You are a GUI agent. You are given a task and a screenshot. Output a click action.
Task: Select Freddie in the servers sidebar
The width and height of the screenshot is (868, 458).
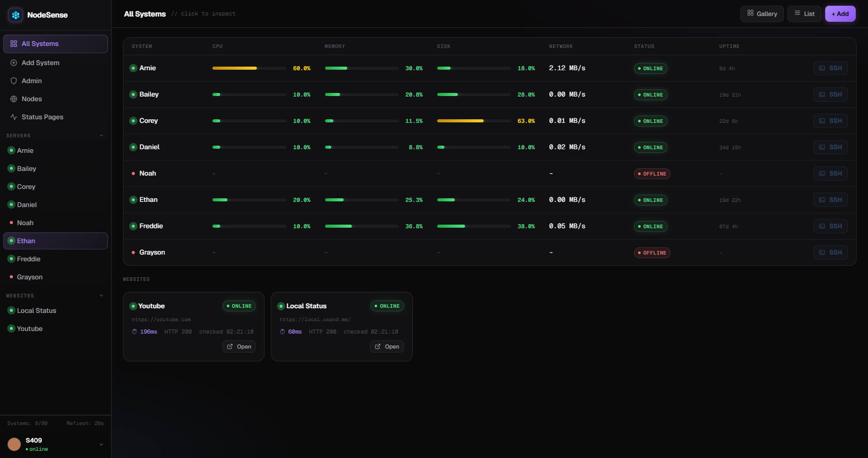[55, 259]
